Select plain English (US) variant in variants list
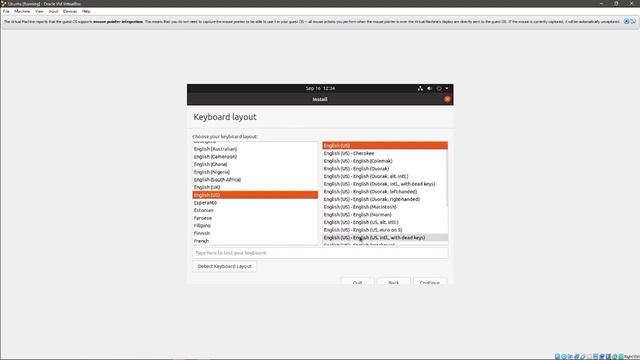The height and width of the screenshot is (360, 640). point(384,145)
